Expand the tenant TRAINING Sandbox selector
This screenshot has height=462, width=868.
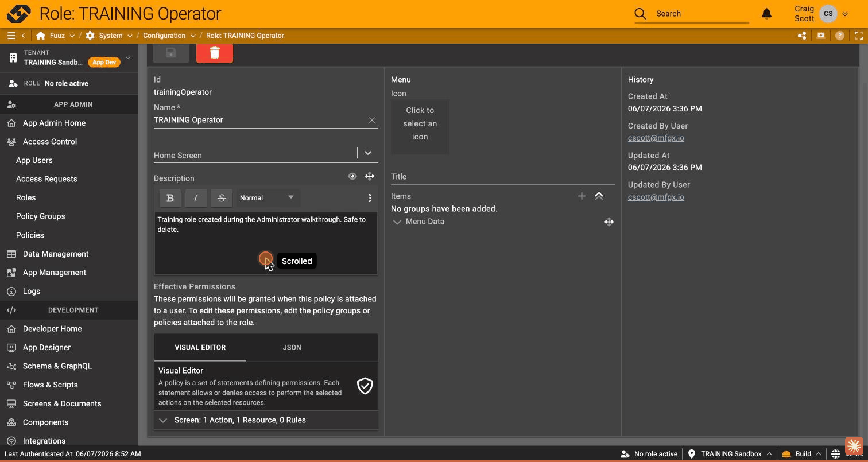[x=128, y=57]
